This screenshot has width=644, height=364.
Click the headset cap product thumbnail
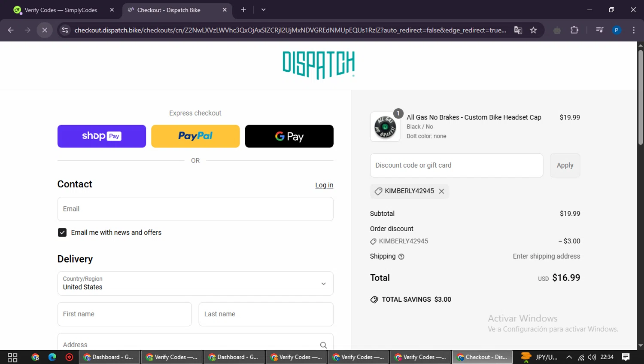click(385, 127)
